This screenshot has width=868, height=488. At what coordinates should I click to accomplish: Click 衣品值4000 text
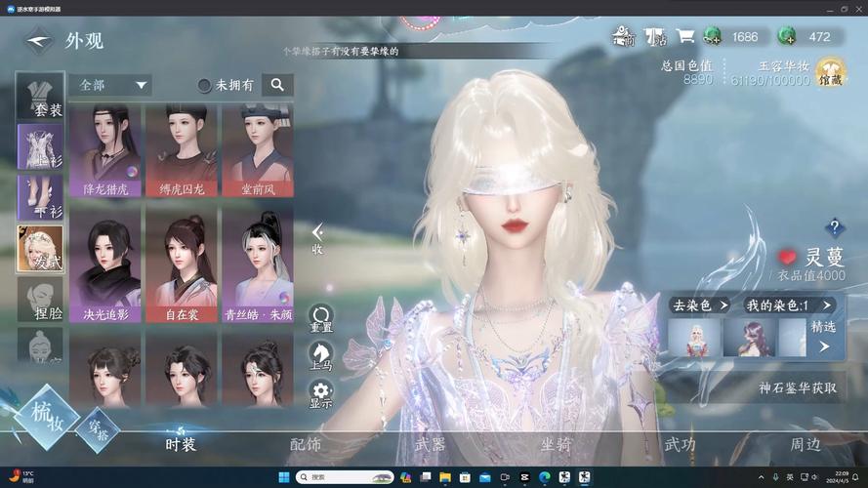tap(811, 275)
